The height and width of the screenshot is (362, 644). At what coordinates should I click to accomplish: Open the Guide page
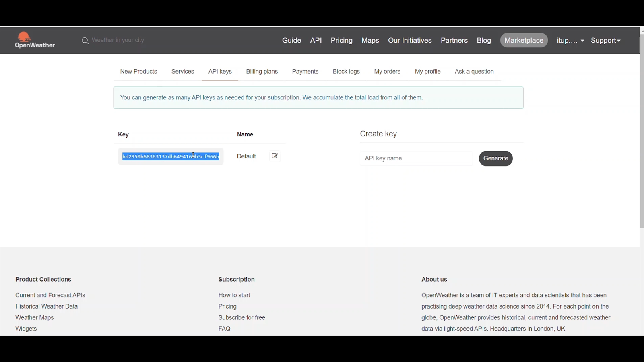(x=291, y=40)
